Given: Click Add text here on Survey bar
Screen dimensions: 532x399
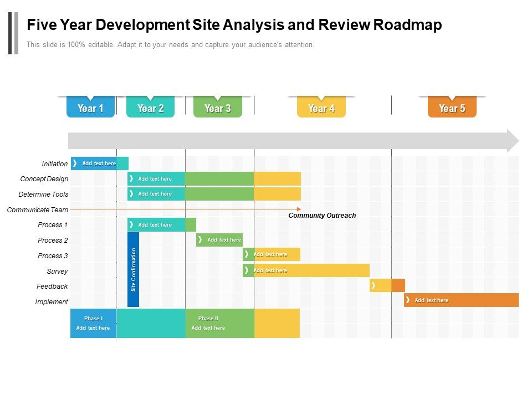Looking at the screenshot, I should 270,270.
